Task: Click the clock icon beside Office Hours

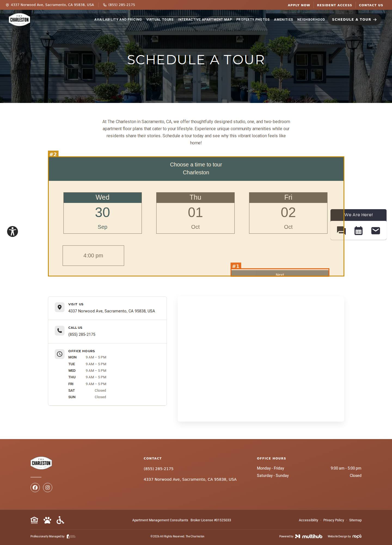Action: [60, 354]
